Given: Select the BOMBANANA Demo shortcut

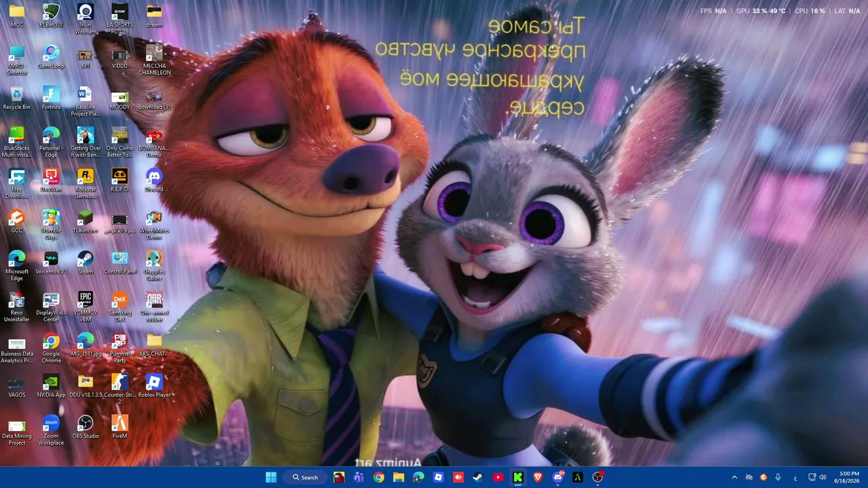Looking at the screenshot, I should [x=154, y=142].
